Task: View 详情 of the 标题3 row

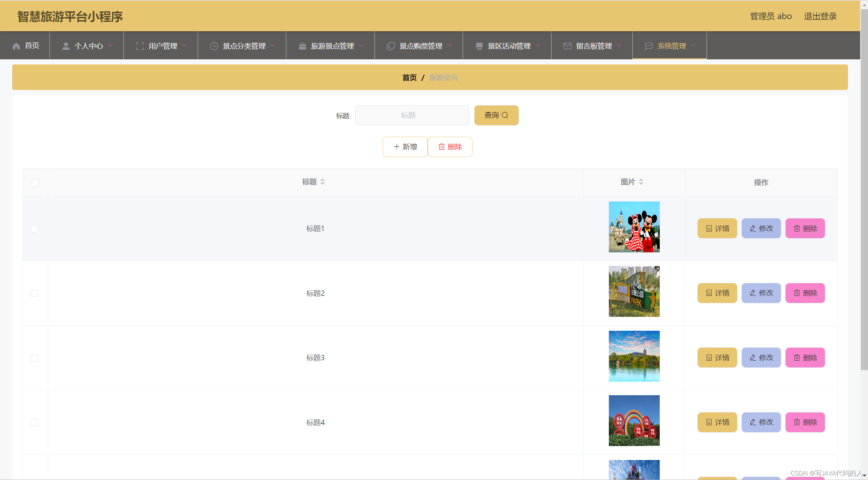Action: (717, 358)
